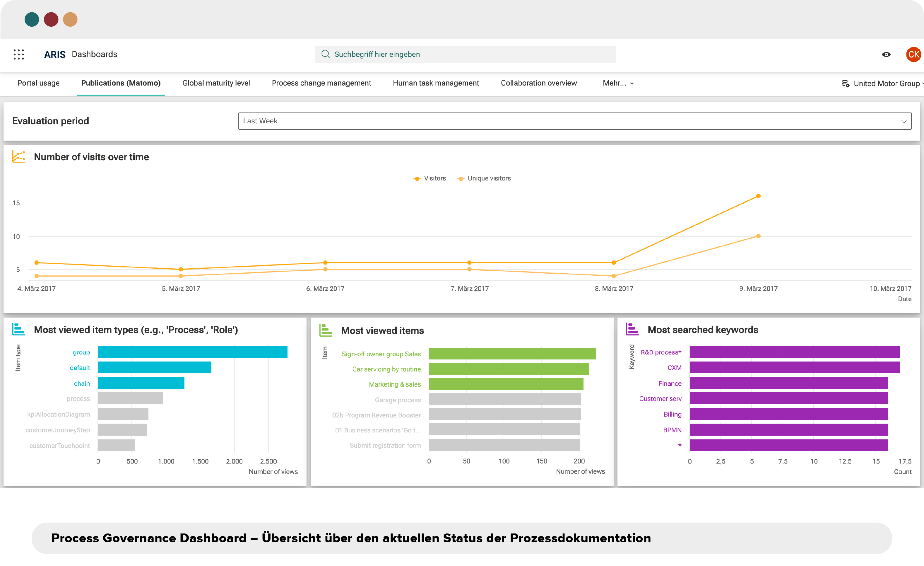Focus the Suchbegriff hier eingeben search field

tap(466, 54)
